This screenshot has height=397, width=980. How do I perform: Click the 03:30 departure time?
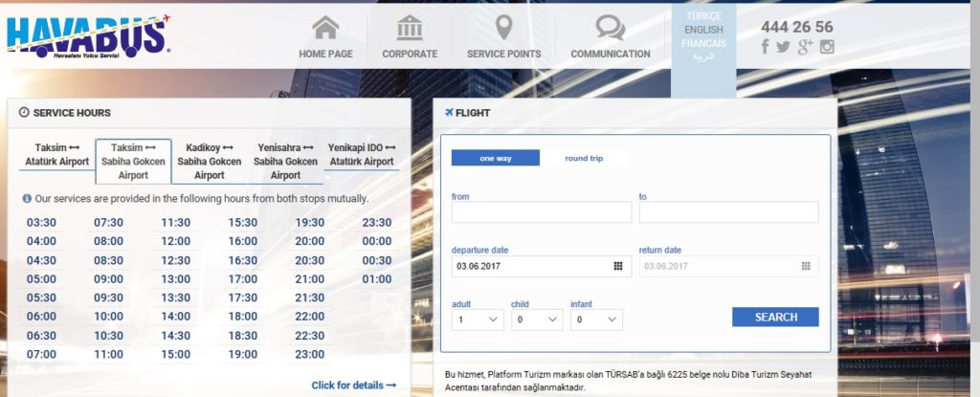click(x=41, y=223)
